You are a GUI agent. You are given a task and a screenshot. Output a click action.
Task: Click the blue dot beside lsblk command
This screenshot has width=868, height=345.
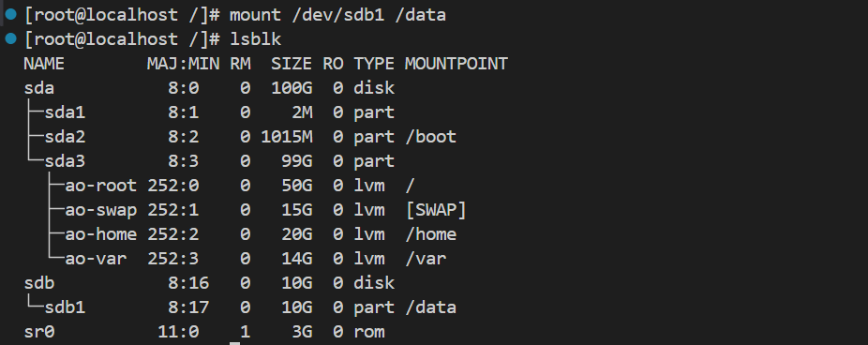[x=10, y=38]
